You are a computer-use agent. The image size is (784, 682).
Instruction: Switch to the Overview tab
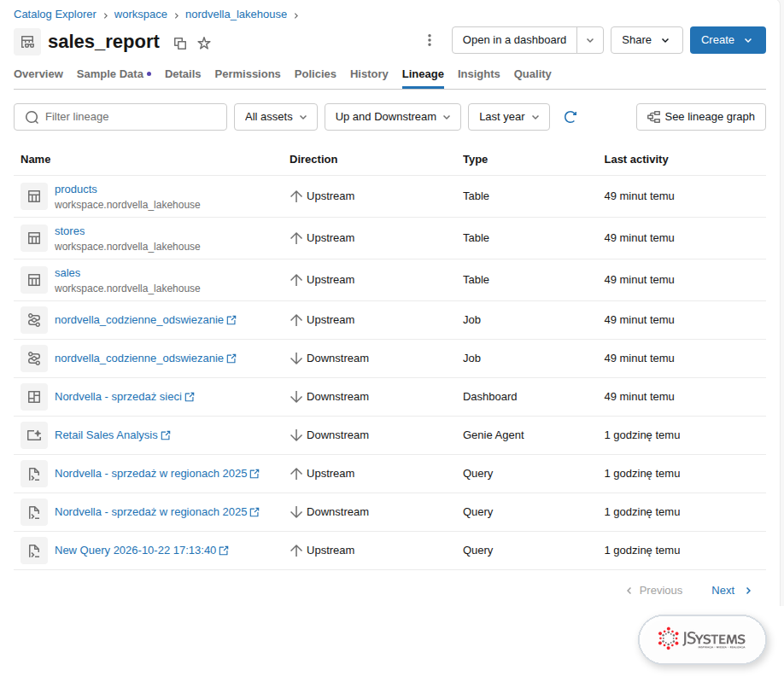(38, 74)
